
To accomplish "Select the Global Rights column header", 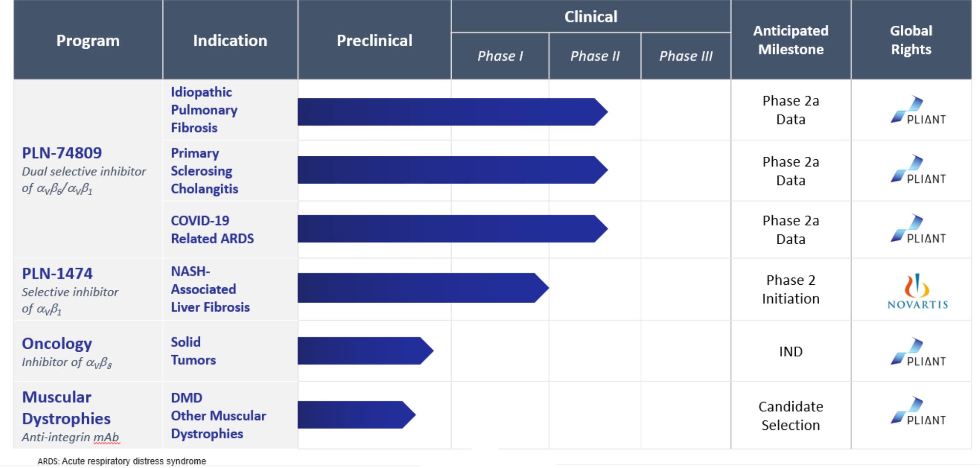I will pos(911,40).
